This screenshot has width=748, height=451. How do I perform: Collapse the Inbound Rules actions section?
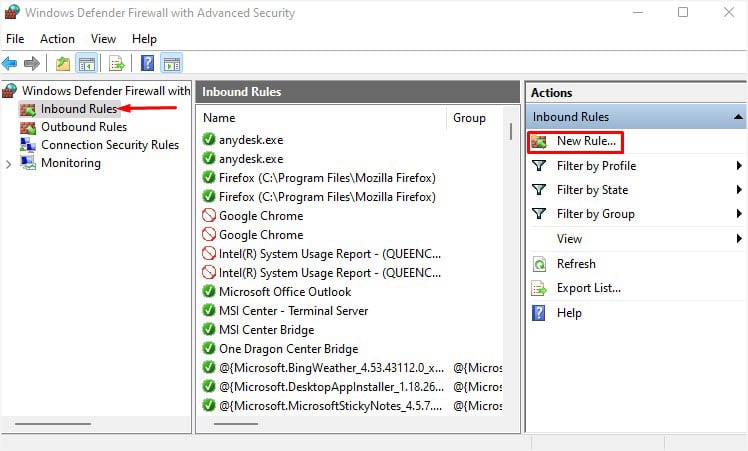coord(738,117)
